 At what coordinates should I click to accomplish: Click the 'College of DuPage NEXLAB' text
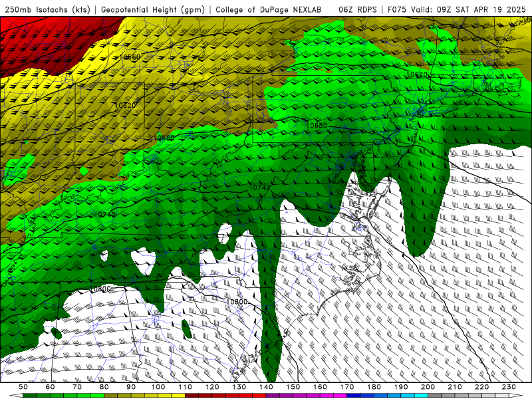269,9
